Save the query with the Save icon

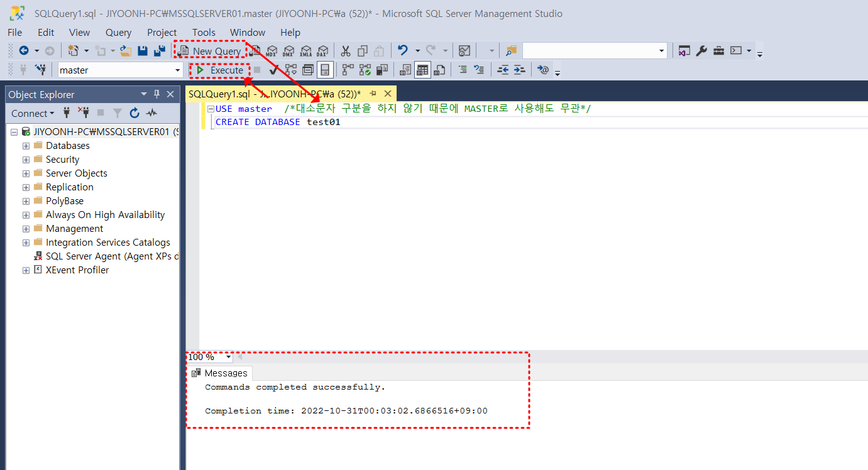pos(143,51)
